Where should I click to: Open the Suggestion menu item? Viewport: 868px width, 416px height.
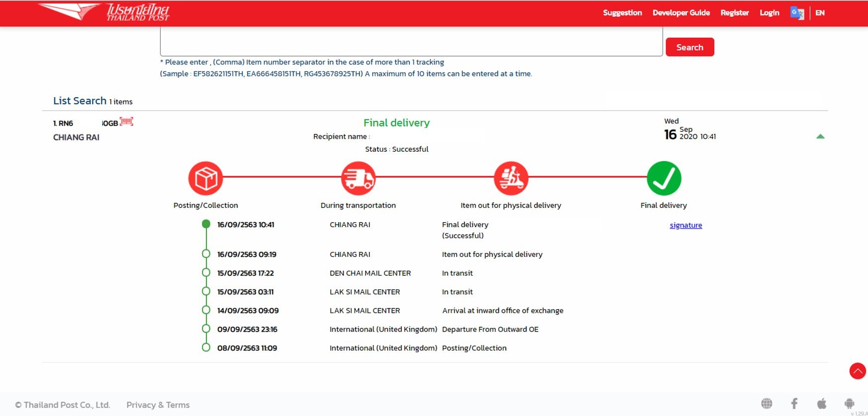tap(622, 13)
